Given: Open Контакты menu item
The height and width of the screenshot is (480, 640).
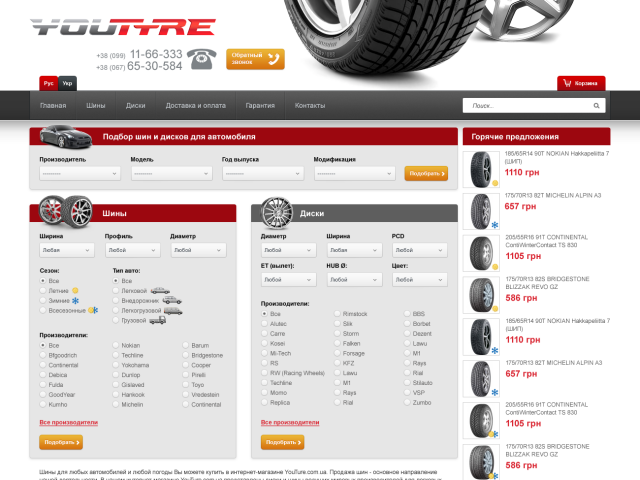Looking at the screenshot, I should (310, 106).
